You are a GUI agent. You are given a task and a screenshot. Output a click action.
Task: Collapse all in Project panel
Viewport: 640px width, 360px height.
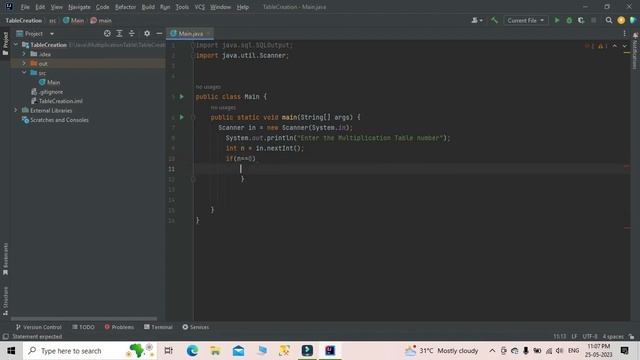[131, 33]
